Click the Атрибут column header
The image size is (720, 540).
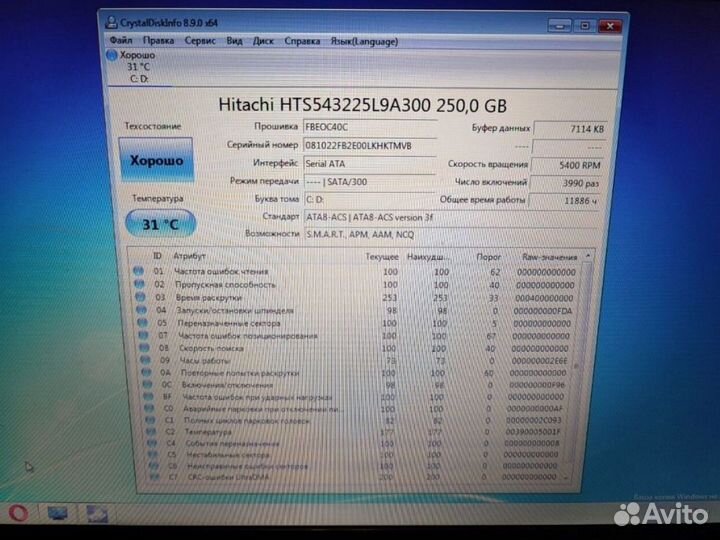[x=189, y=256]
